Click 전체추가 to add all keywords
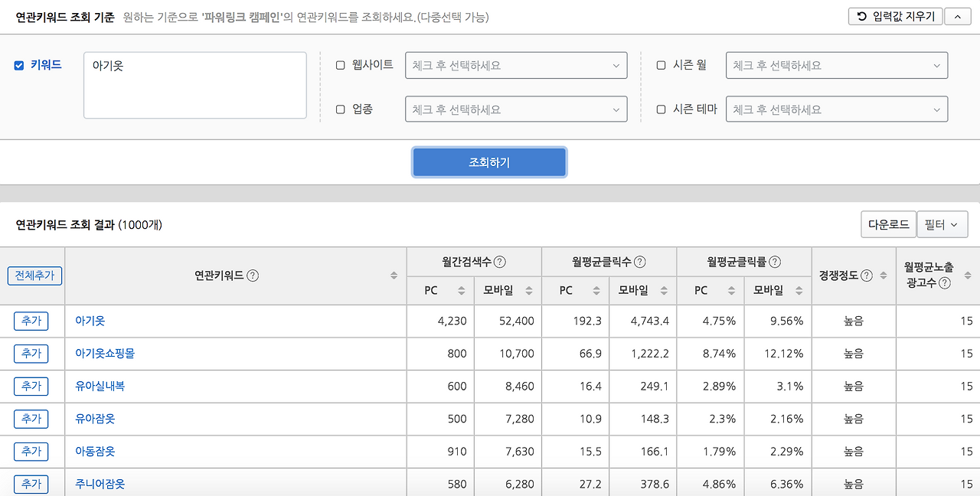Screen dimensions: 980x496 click(34, 276)
